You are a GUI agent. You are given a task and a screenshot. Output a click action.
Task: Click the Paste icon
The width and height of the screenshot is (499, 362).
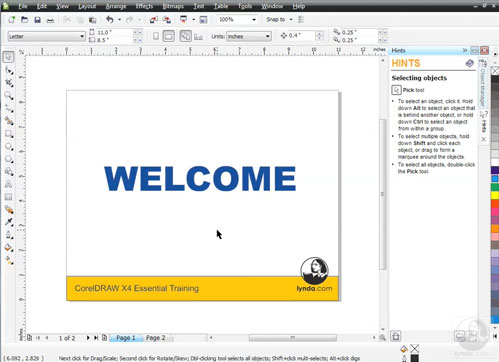click(x=92, y=20)
